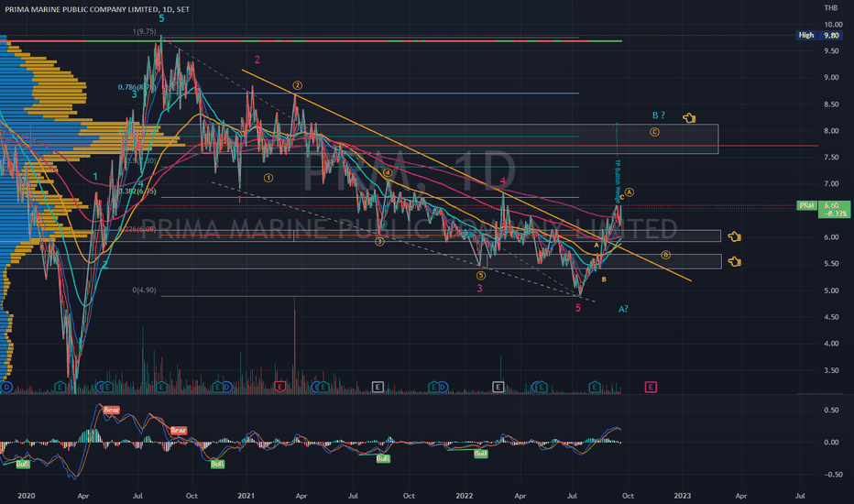Open the gray E event marker near August 2021
854x504 pixels.
(378, 387)
